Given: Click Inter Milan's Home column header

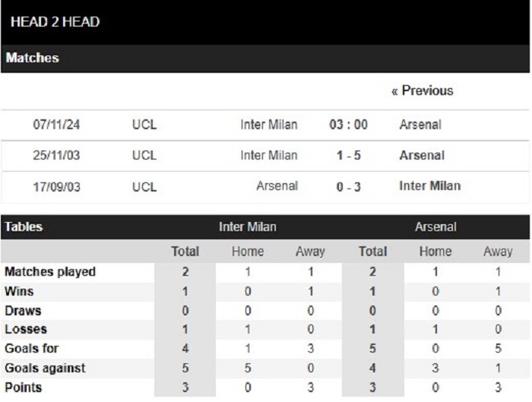Looking at the screenshot, I should tap(248, 252).
